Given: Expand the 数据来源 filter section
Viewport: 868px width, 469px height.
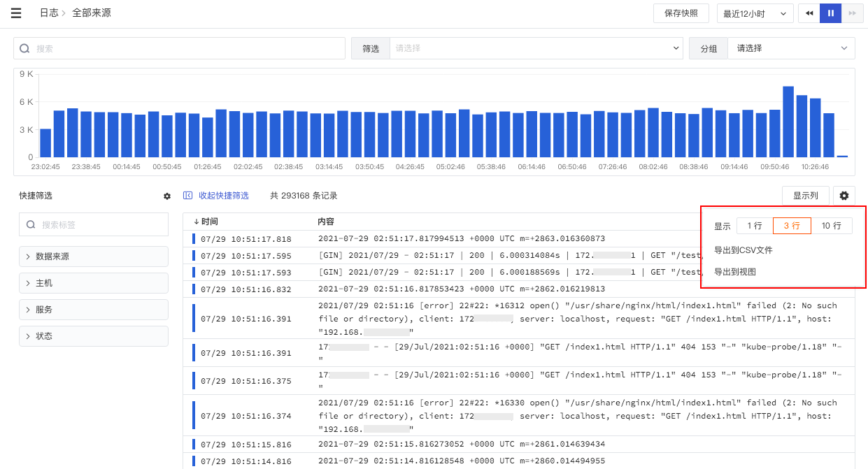Looking at the screenshot, I should [94, 257].
